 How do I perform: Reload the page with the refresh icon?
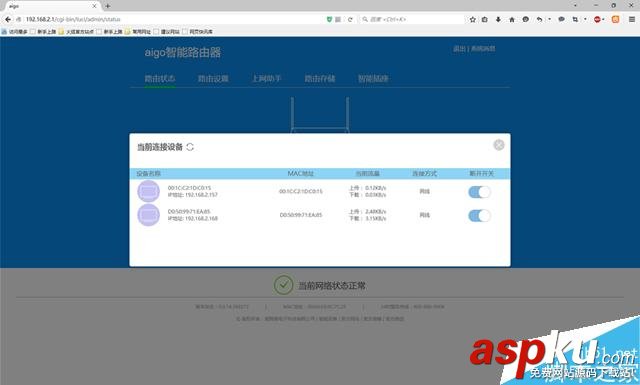coord(350,19)
